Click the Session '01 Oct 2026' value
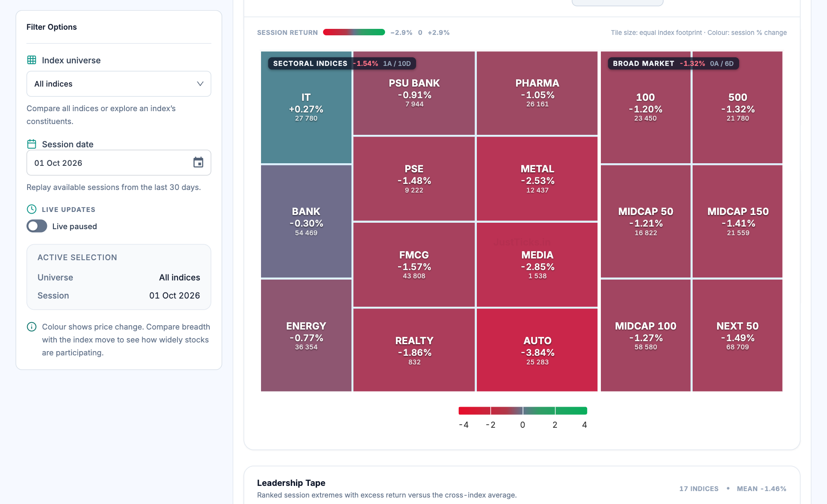The width and height of the screenshot is (827, 504). coord(174,296)
